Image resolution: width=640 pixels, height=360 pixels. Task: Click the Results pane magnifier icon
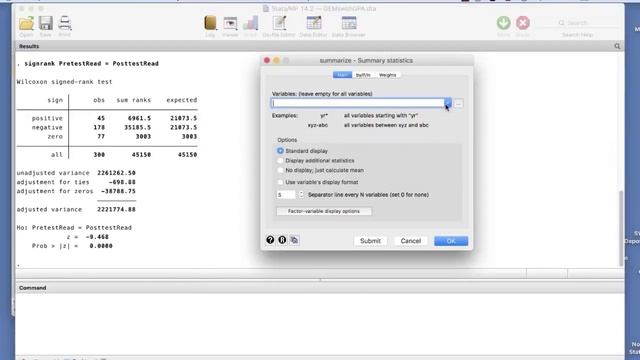pos(617,46)
